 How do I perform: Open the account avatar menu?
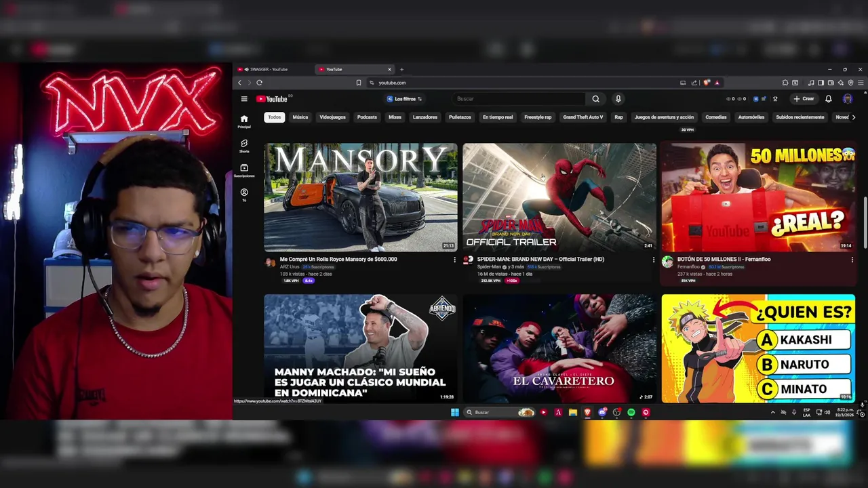[x=848, y=99]
